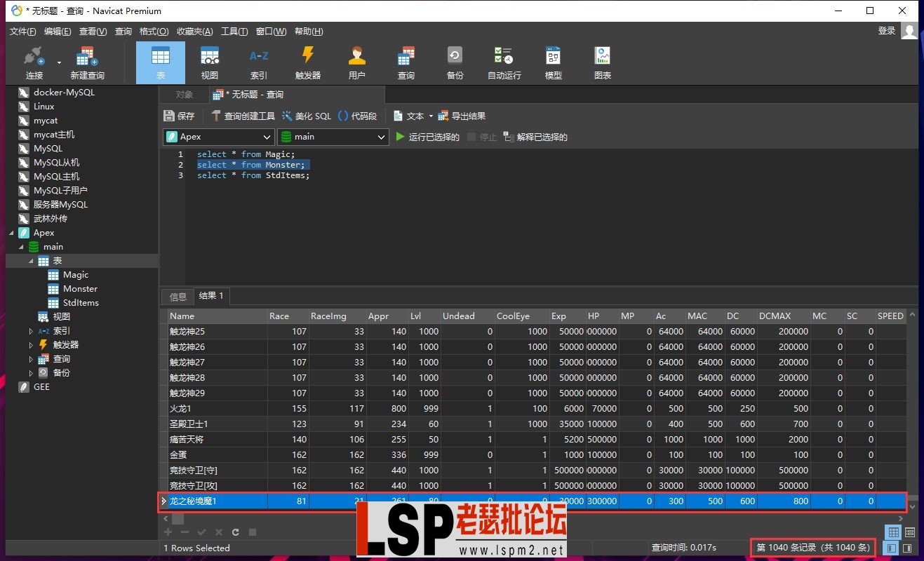Open the 视图 (View) toolbar icon
This screenshot has height=561, width=924.
pos(209,63)
